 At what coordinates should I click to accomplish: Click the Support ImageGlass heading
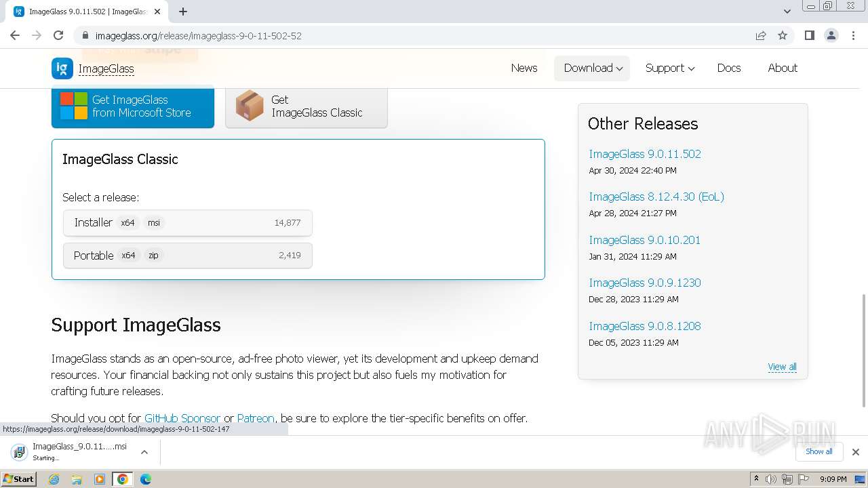point(136,325)
